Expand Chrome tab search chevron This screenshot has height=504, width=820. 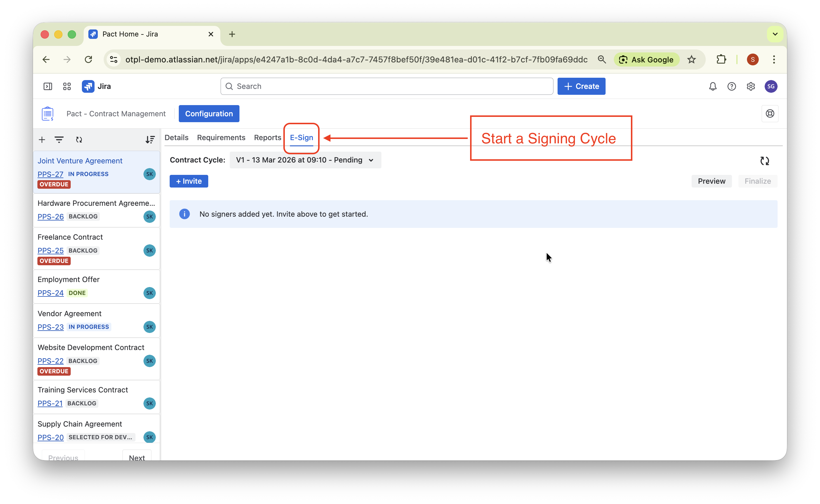point(775,34)
